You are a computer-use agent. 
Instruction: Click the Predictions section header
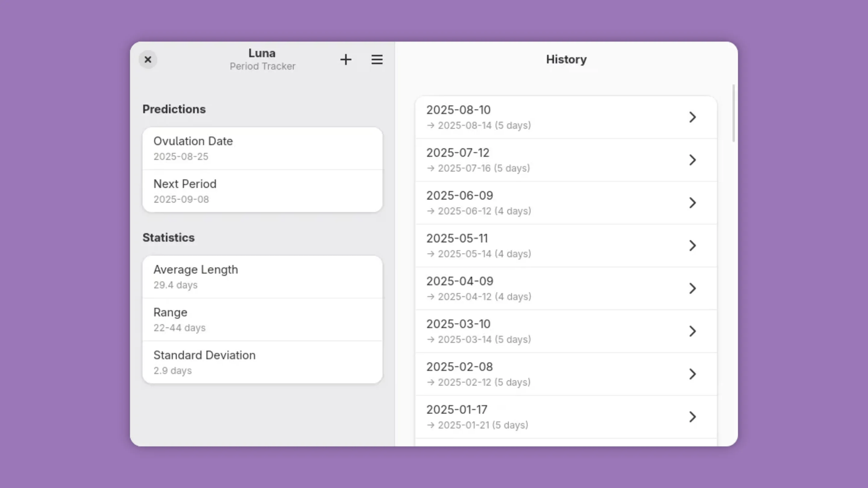click(174, 109)
